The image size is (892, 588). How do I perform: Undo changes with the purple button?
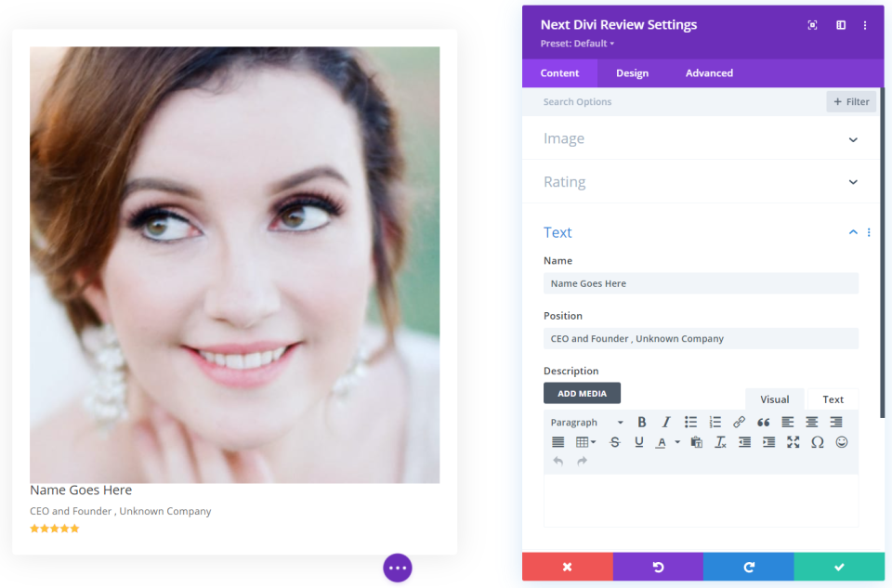[658, 567]
